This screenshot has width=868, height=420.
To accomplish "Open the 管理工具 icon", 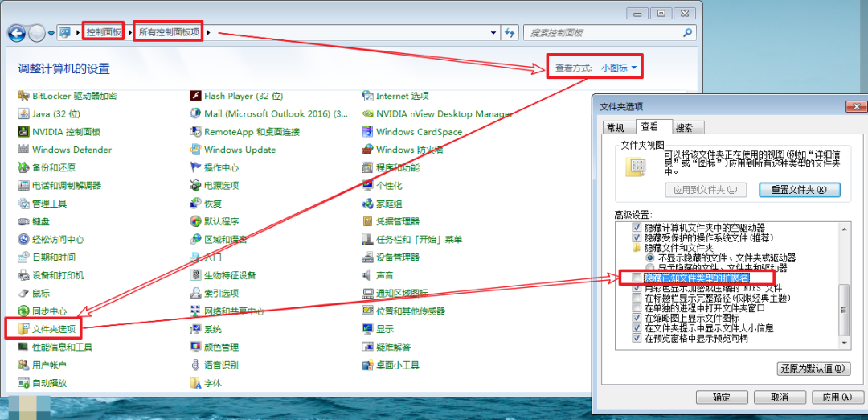I will coord(23,204).
